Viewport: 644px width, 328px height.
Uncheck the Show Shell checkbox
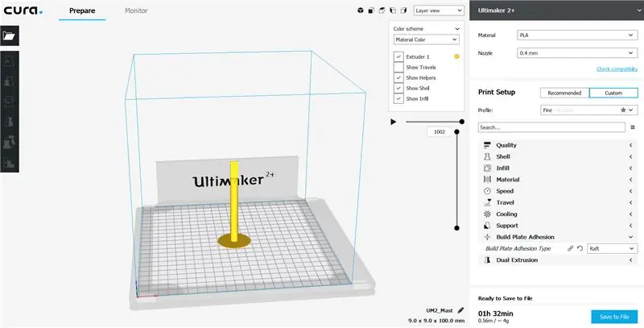pyautogui.click(x=398, y=88)
